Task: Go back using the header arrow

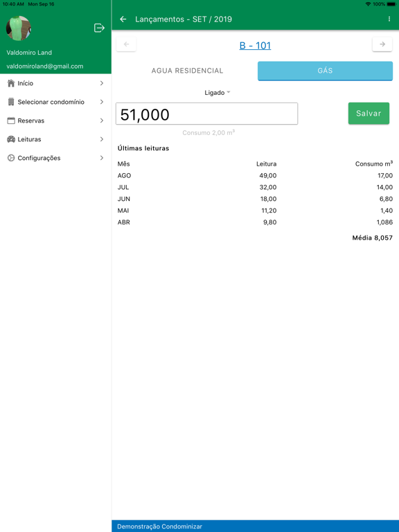Action: pyautogui.click(x=123, y=19)
